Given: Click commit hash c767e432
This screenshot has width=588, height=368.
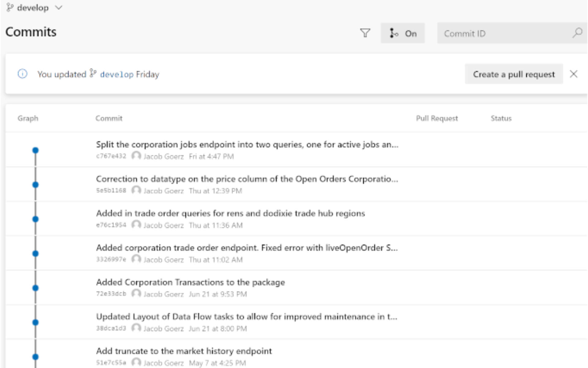Looking at the screenshot, I should (x=111, y=156).
